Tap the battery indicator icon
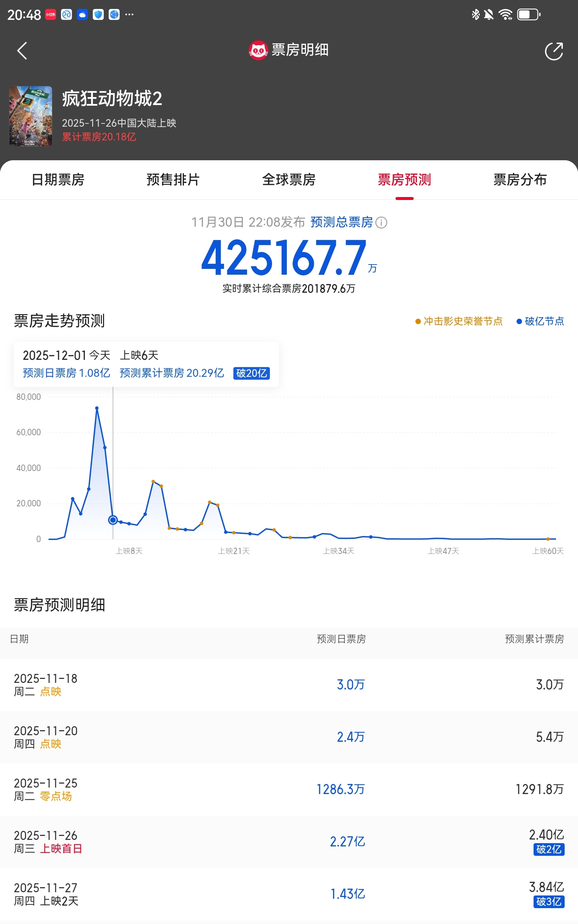The image size is (578, 924). point(529,14)
